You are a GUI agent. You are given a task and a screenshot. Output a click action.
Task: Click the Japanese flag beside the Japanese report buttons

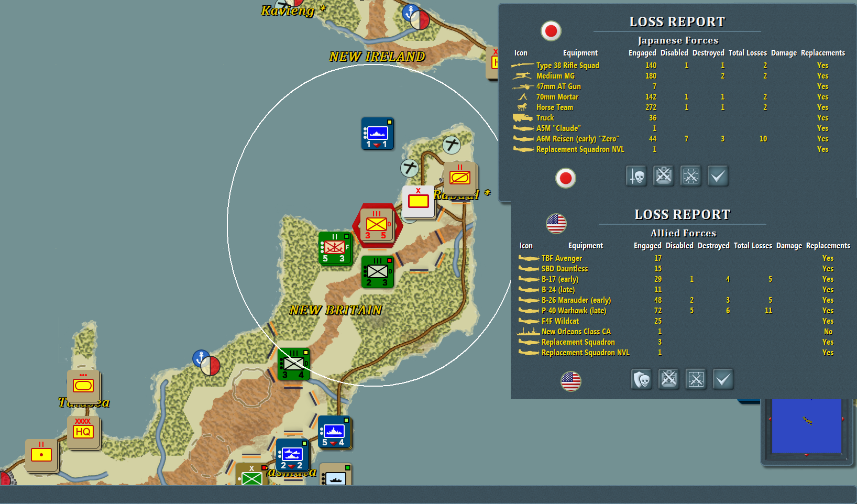pyautogui.click(x=566, y=178)
